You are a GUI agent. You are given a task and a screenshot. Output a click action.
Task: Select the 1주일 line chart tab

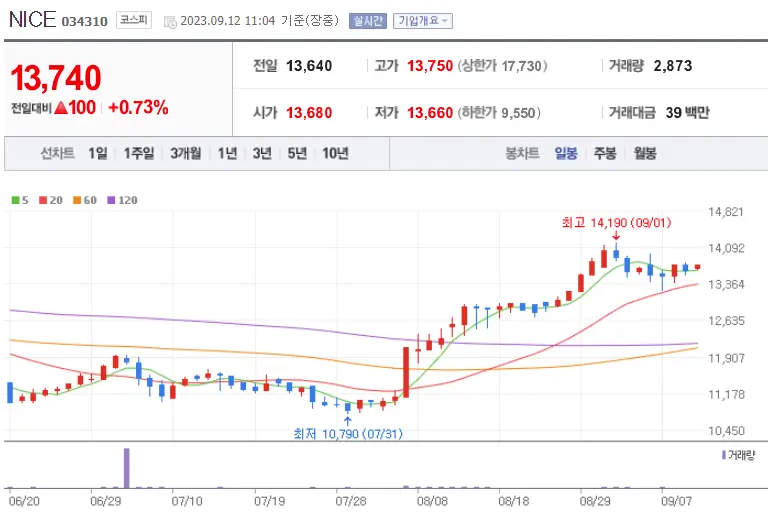pyautogui.click(x=139, y=154)
